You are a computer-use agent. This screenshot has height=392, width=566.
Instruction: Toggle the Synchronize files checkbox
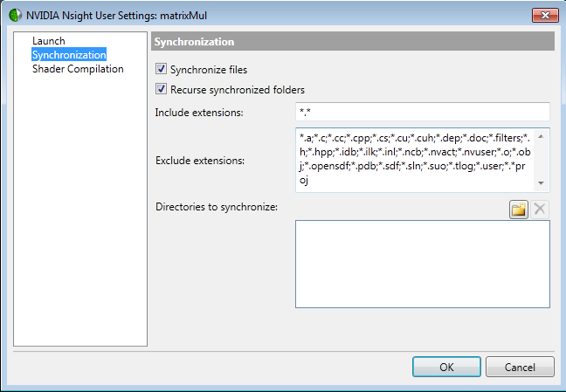(x=161, y=69)
